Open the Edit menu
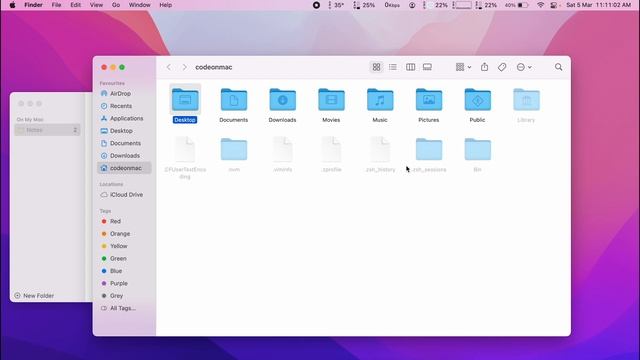 tap(76, 5)
